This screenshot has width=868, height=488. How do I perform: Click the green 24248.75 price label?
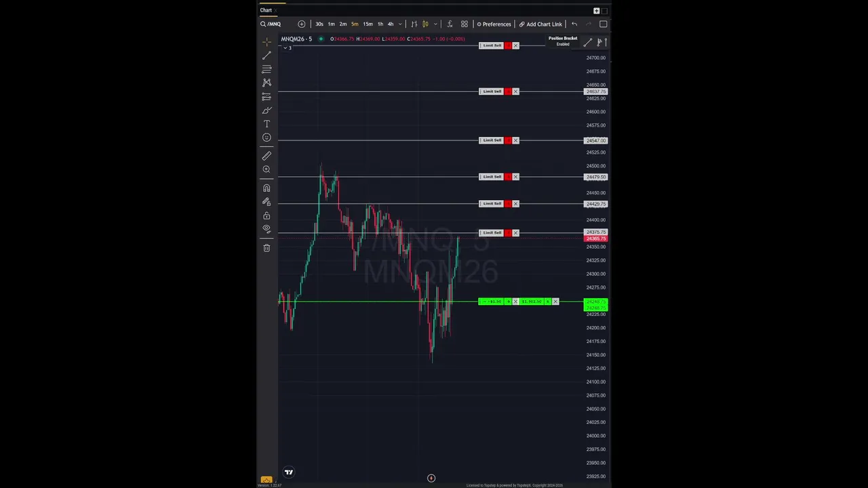pyautogui.click(x=596, y=302)
